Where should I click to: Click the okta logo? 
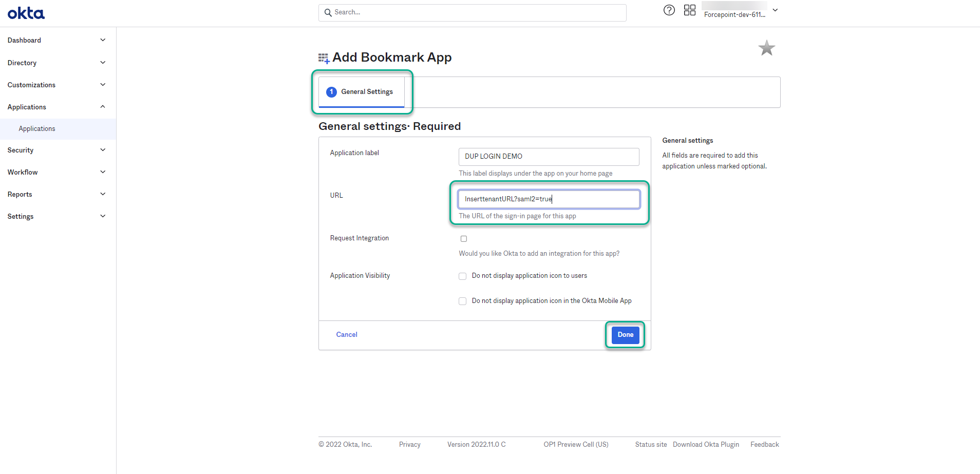[26, 12]
